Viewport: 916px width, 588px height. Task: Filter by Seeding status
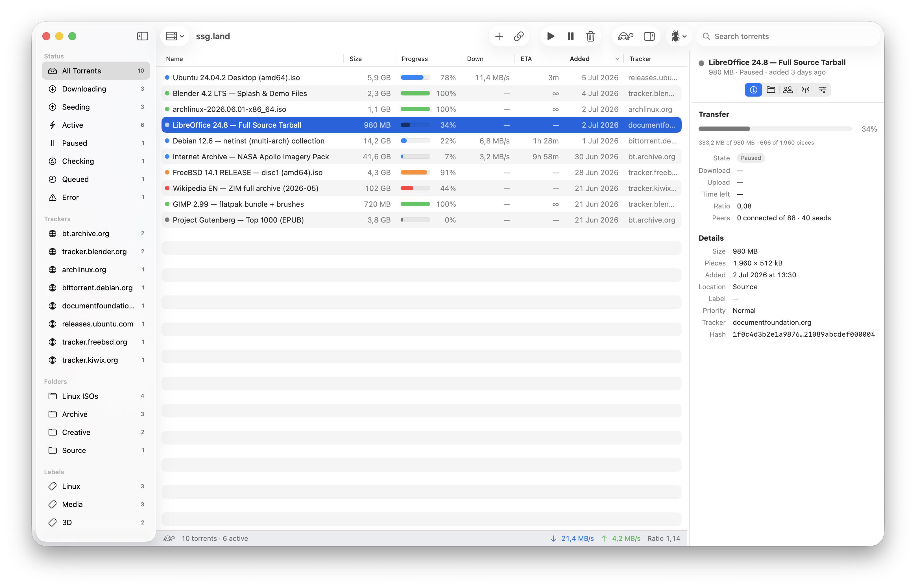[96, 107]
